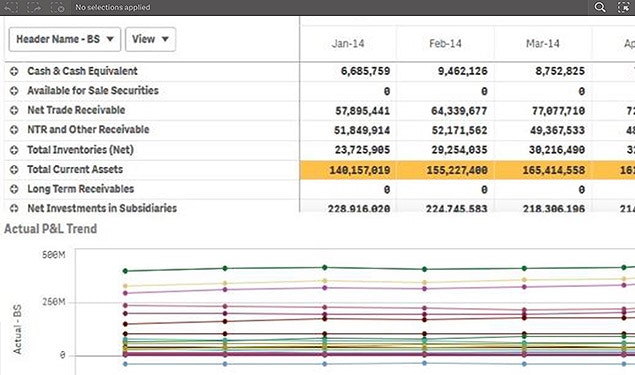This screenshot has height=375, width=635.
Task: Open the search selections magnifier
Action: tap(600, 7)
